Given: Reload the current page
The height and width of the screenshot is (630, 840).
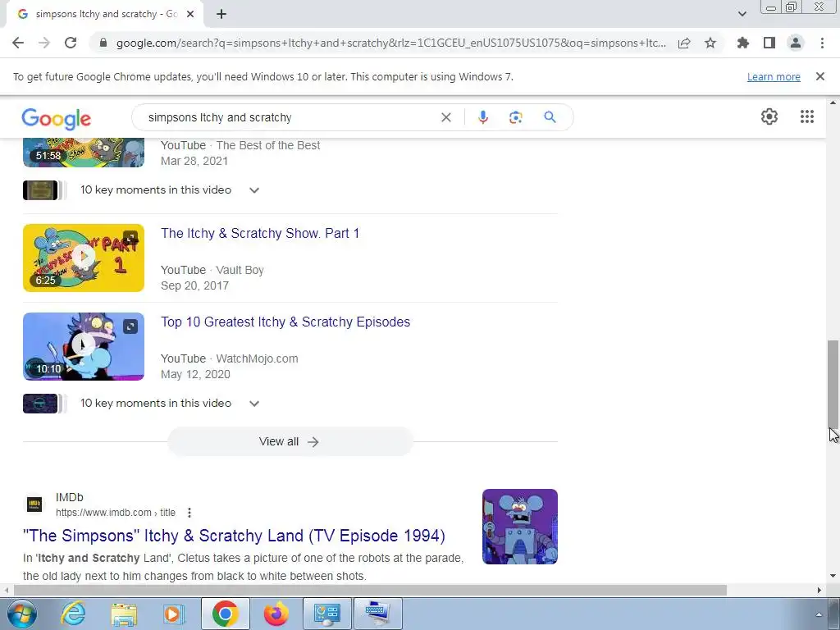Looking at the screenshot, I should (71, 43).
